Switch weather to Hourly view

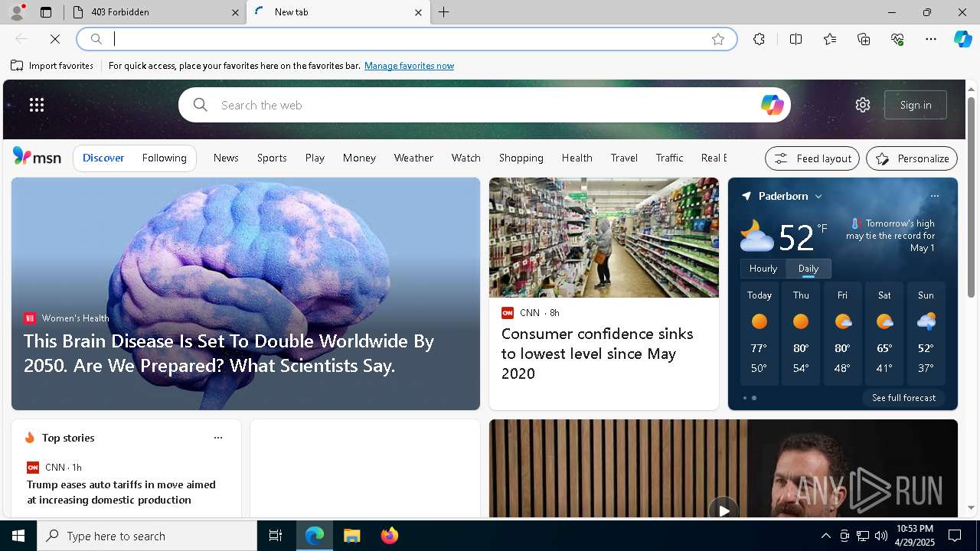763,269
